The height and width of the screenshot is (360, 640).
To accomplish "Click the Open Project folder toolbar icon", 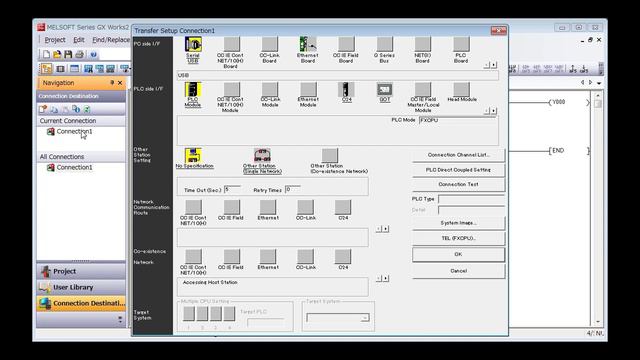I will (x=57, y=54).
